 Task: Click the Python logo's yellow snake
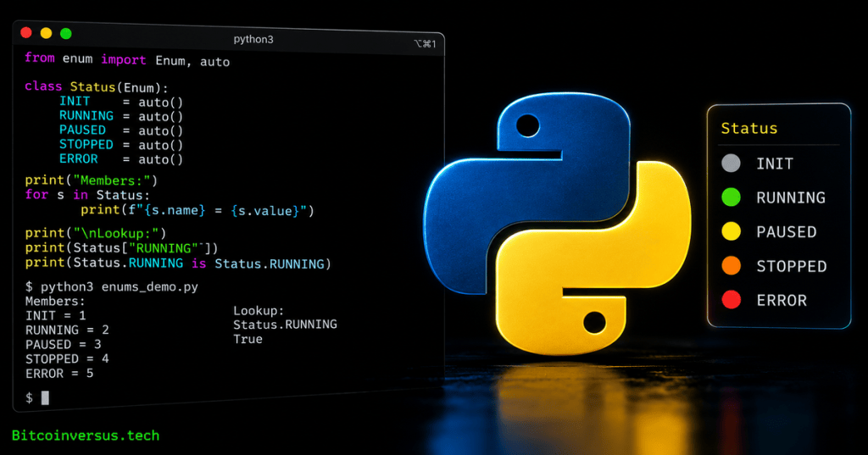[x=593, y=258]
